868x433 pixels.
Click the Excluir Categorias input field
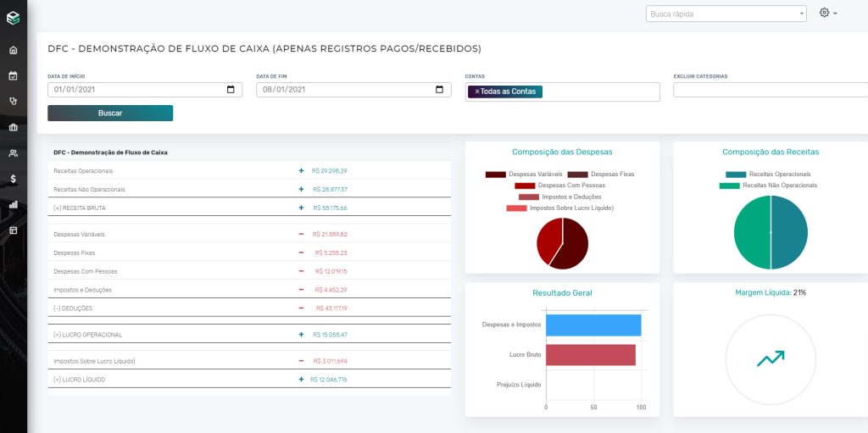771,90
